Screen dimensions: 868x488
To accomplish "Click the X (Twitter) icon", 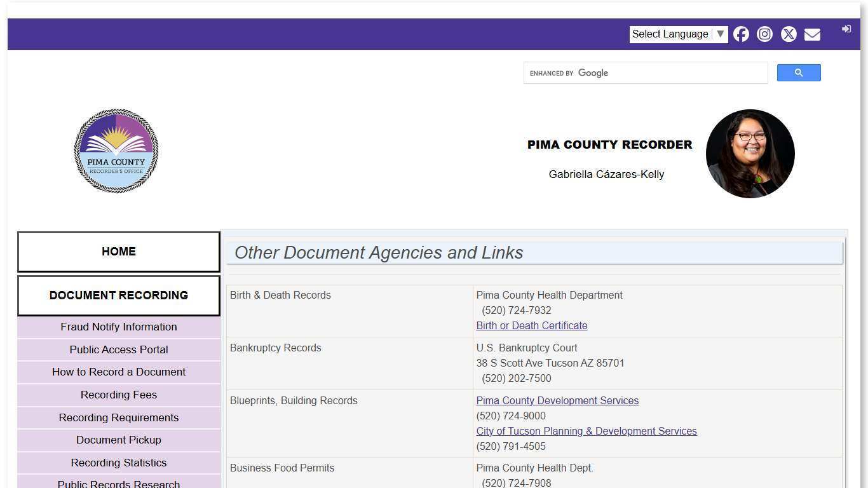I will coord(789,34).
